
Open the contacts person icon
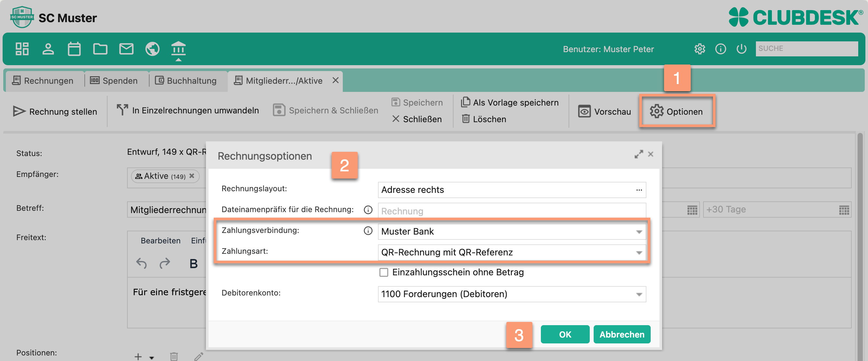click(48, 49)
